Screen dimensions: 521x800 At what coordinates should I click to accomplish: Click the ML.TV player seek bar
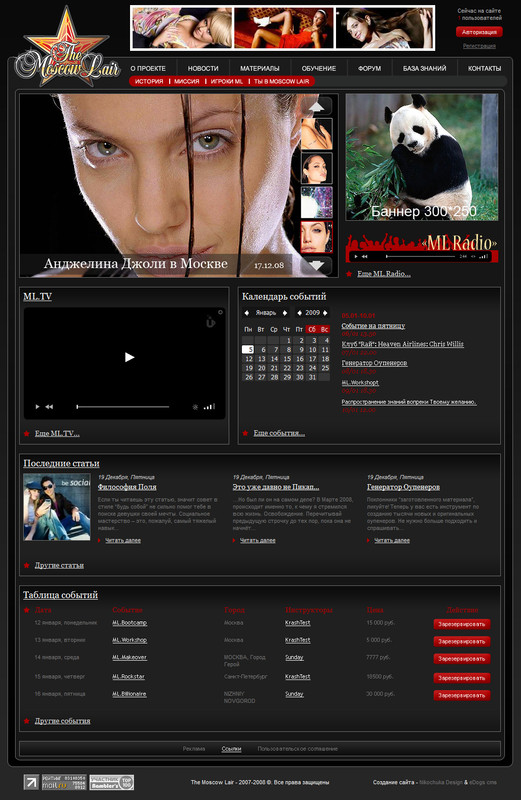tap(123, 407)
